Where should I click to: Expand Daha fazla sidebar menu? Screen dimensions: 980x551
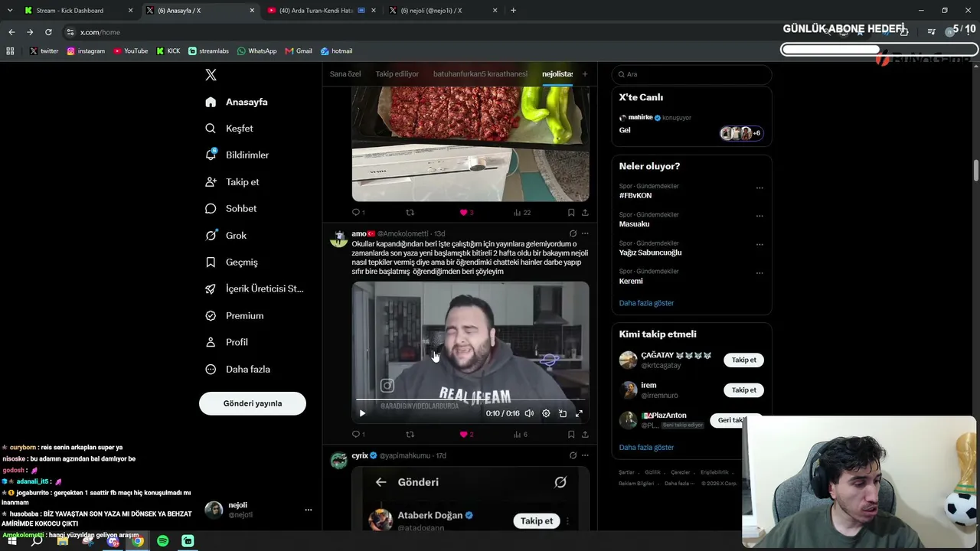(237, 369)
